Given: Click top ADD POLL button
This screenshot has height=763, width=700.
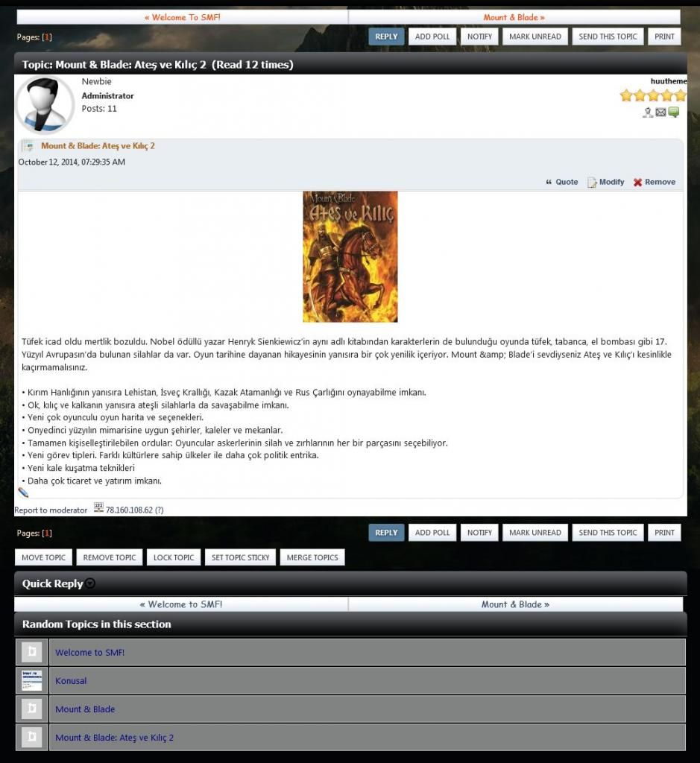Looking at the screenshot, I should (x=432, y=37).
